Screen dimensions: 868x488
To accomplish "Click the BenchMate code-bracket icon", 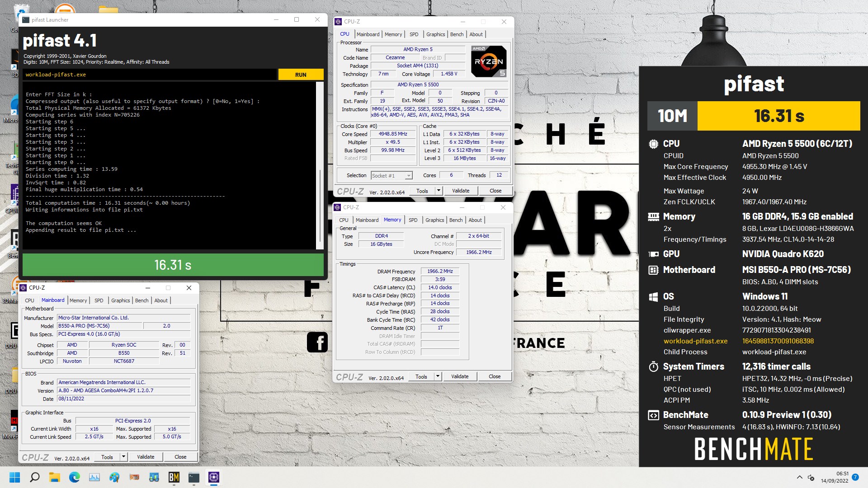I will tap(653, 415).
